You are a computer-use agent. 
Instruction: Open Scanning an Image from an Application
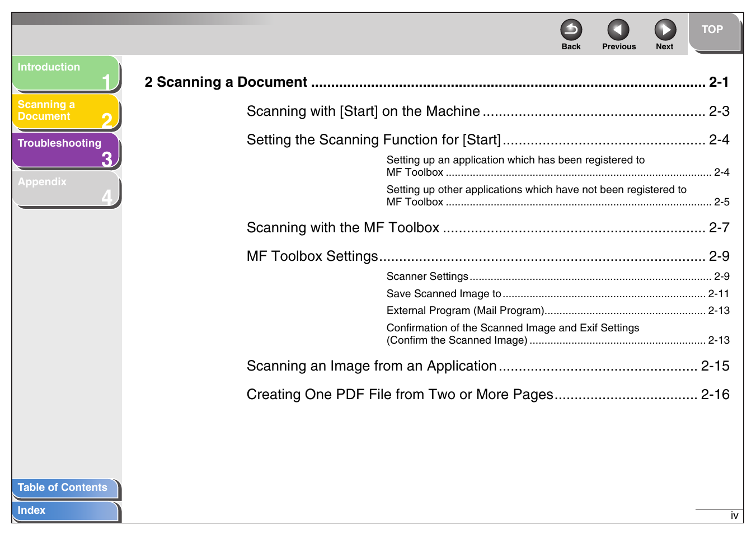488,366
